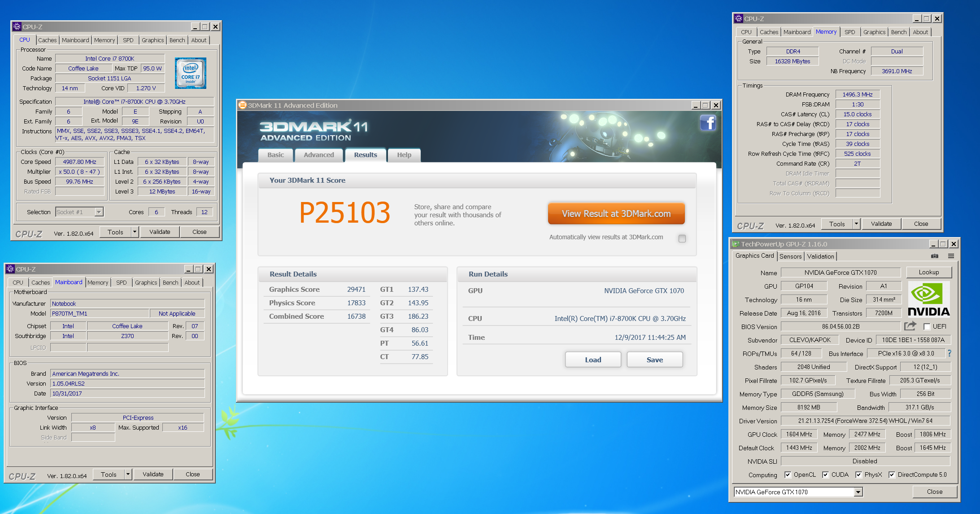Open the Sensors tab in GPU-Z

[790, 256]
